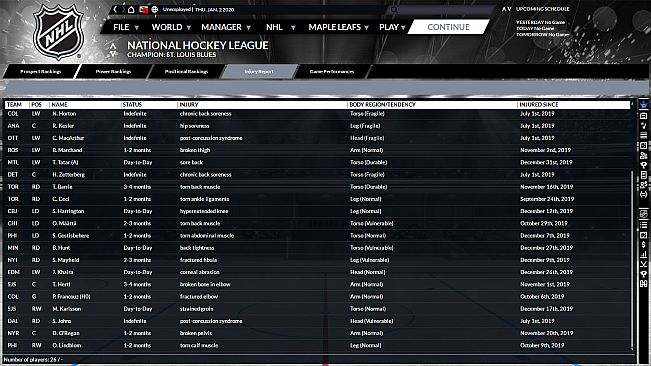Open the three-lines sidebar icon
The image size is (651, 366).
[644, 135]
